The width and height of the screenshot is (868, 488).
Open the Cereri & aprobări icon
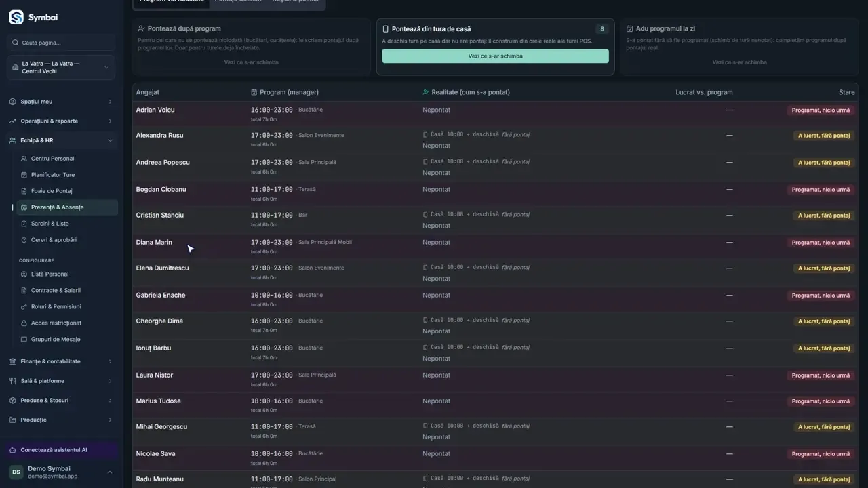point(24,240)
